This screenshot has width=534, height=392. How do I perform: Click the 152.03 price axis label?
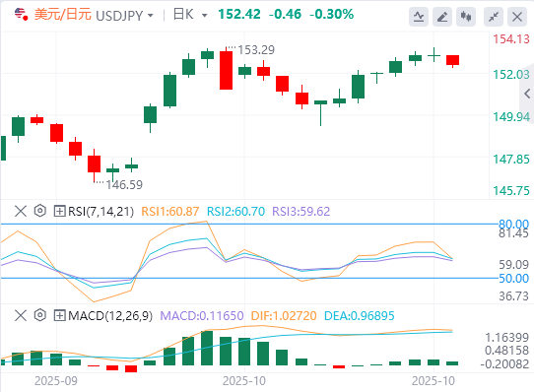pos(511,74)
